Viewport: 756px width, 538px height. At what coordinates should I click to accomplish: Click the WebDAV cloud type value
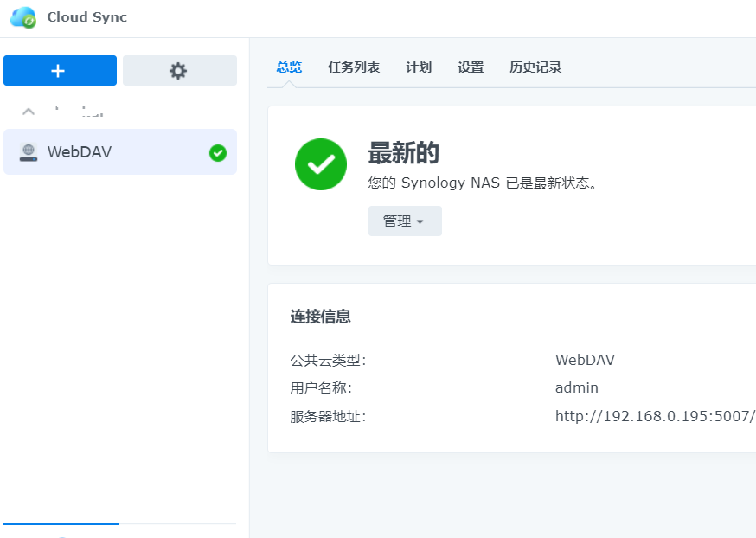tap(585, 360)
